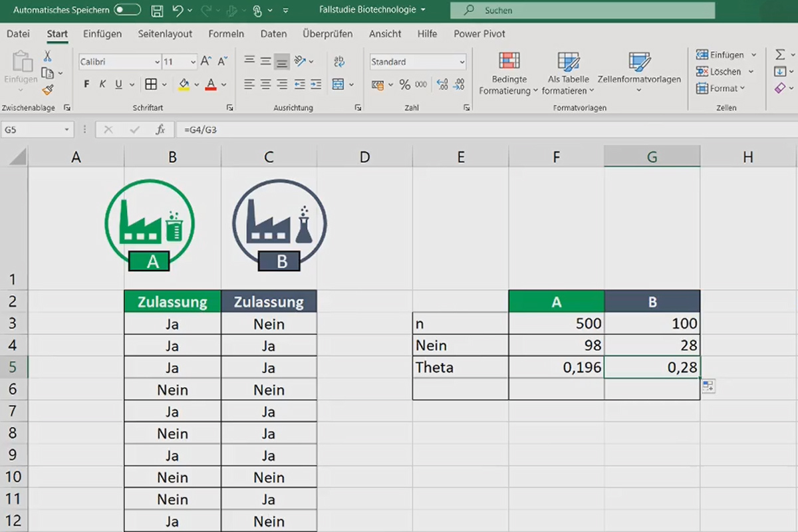The width and height of the screenshot is (798, 532).
Task: Increase decimal places icon
Action: tap(442, 84)
